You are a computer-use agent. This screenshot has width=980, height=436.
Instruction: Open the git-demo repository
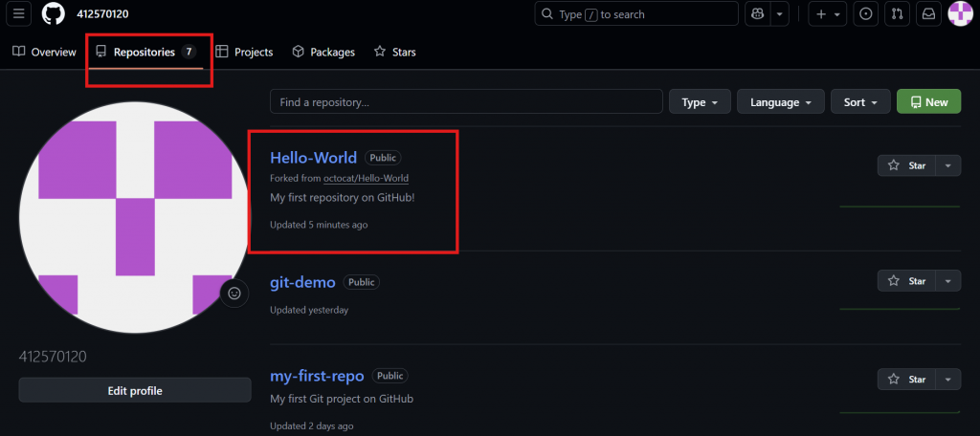point(302,282)
